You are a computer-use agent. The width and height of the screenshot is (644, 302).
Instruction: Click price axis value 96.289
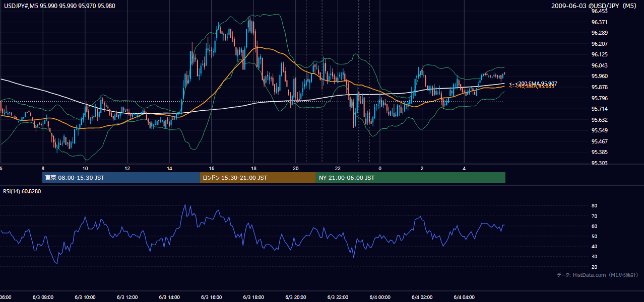599,33
